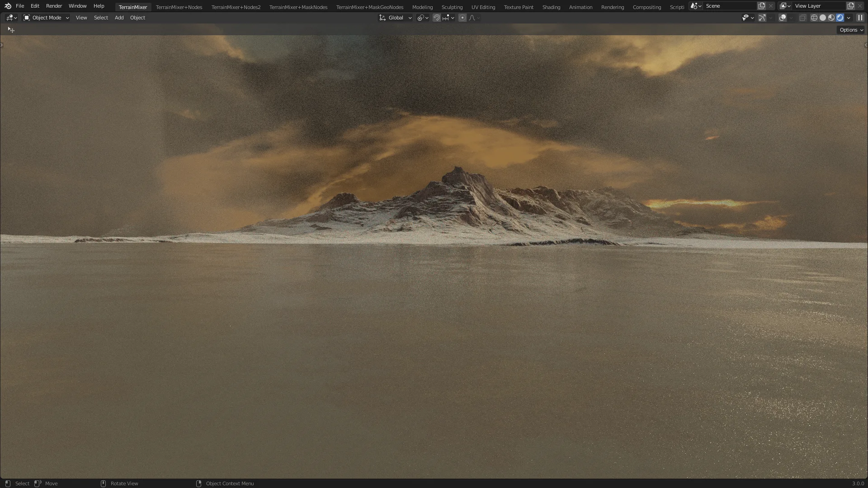Image resolution: width=868 pixels, height=488 pixels.
Task: Switch to the Compositing workspace tab
Action: (647, 7)
